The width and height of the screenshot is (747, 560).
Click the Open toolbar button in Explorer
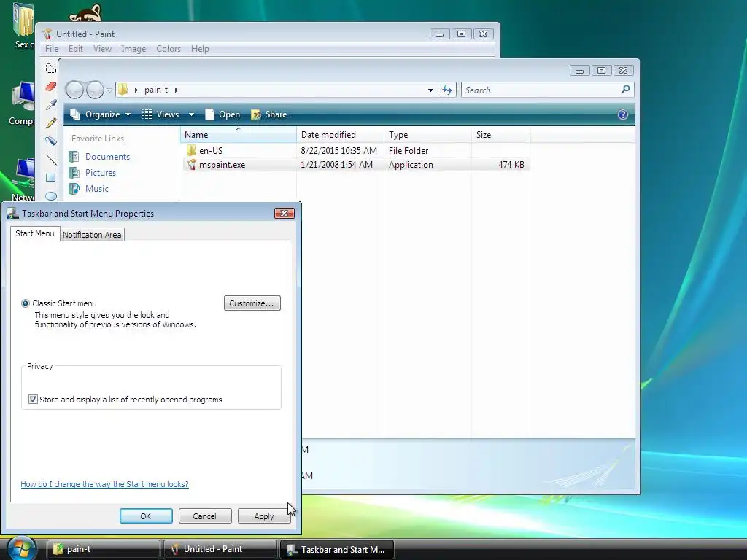tap(222, 114)
